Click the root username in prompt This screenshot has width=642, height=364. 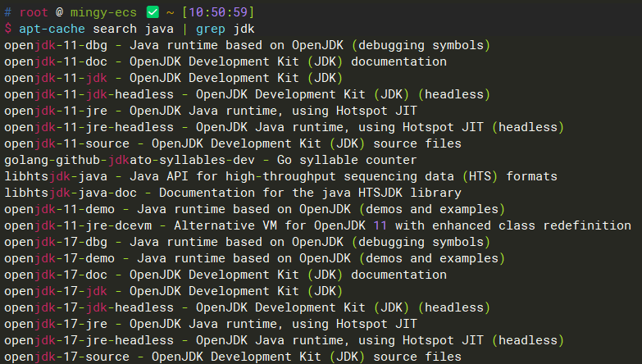tap(34, 12)
